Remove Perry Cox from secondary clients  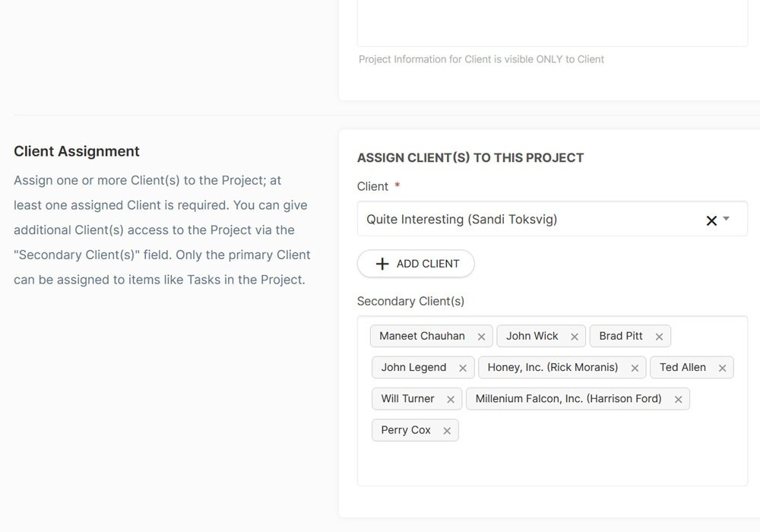[x=447, y=431]
